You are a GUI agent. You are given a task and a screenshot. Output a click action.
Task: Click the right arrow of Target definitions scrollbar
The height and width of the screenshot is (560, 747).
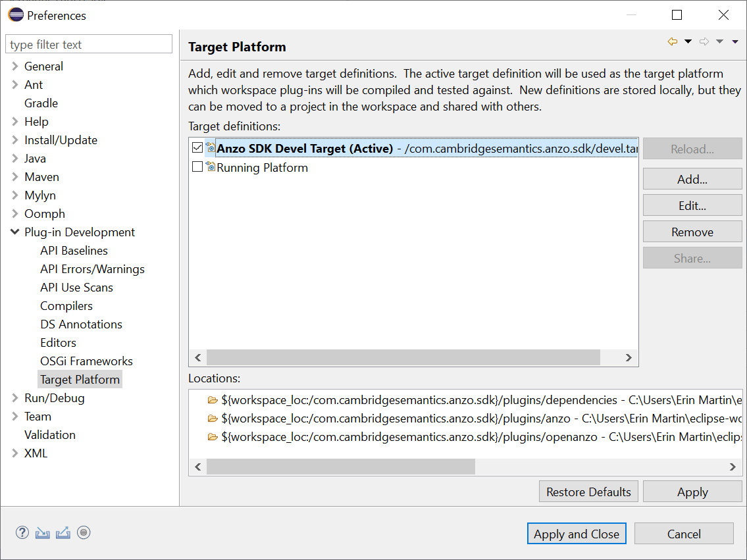(629, 357)
